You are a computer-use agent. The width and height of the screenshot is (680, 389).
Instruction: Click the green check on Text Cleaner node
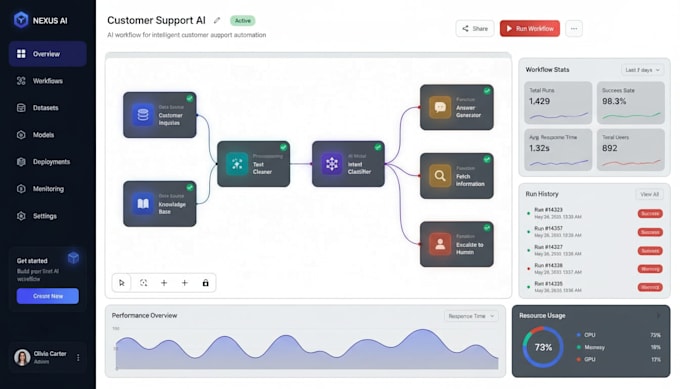click(x=283, y=147)
